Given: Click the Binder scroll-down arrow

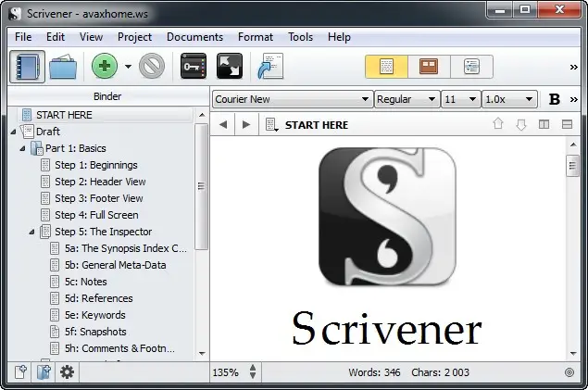Looking at the screenshot, I should 202,353.
